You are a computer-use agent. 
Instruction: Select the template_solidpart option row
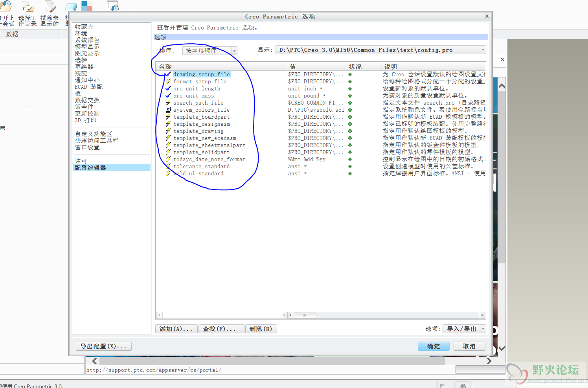click(x=201, y=153)
